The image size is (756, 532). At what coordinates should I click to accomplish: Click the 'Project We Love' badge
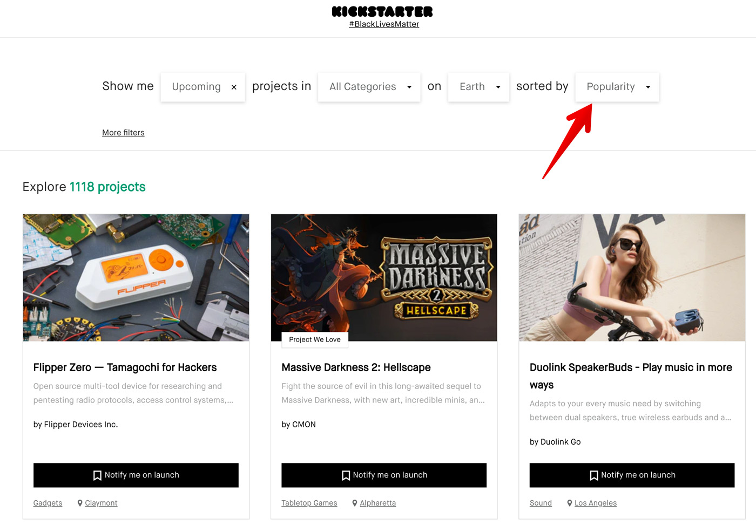[315, 339]
